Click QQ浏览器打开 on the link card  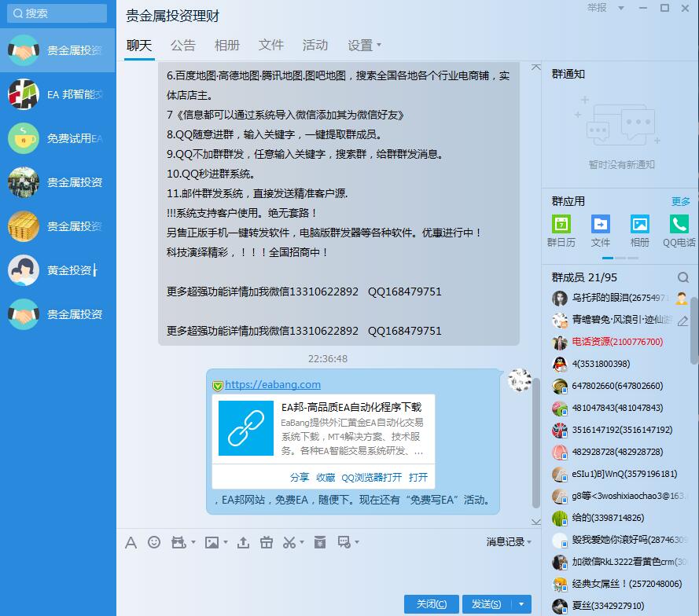pos(371,478)
